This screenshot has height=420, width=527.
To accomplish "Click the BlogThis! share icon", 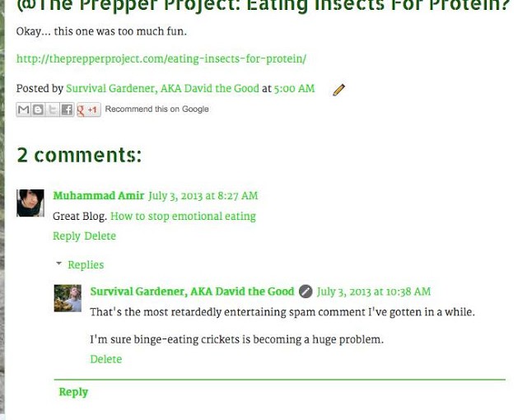I will click(x=38, y=110).
